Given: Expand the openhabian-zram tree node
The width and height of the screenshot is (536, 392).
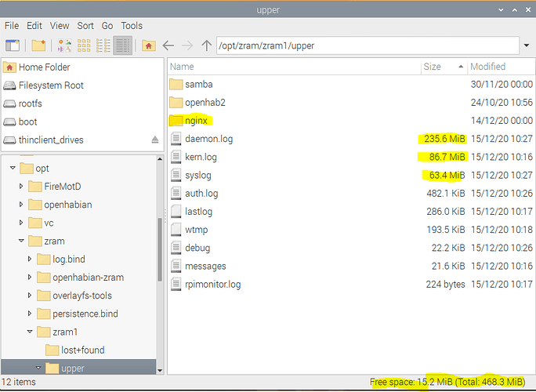Looking at the screenshot, I should point(30,277).
